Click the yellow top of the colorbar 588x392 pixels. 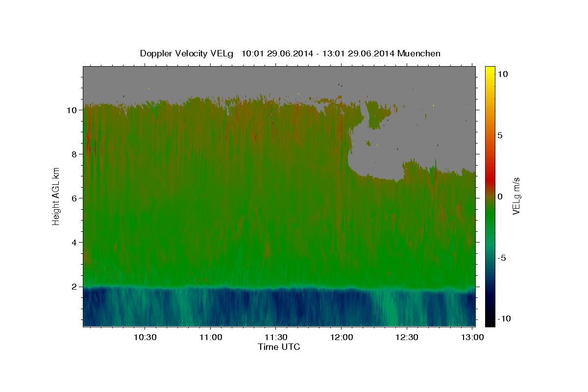tap(490, 70)
